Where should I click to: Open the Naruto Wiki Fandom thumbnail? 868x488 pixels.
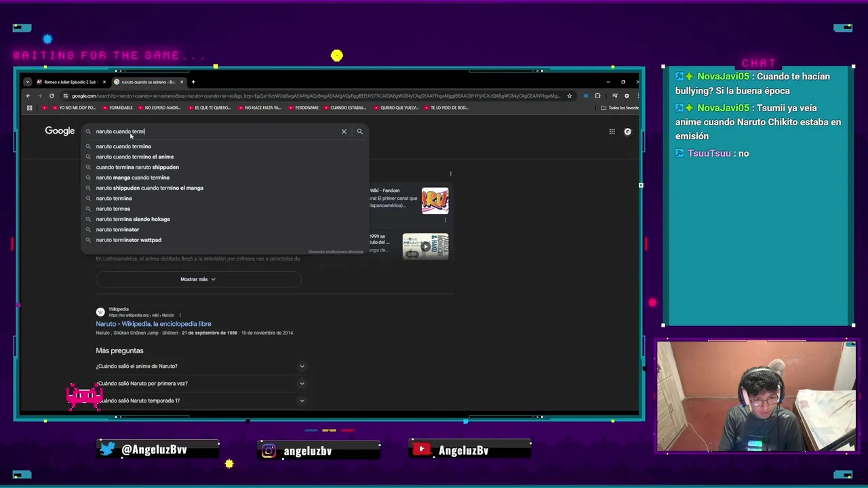pos(435,201)
